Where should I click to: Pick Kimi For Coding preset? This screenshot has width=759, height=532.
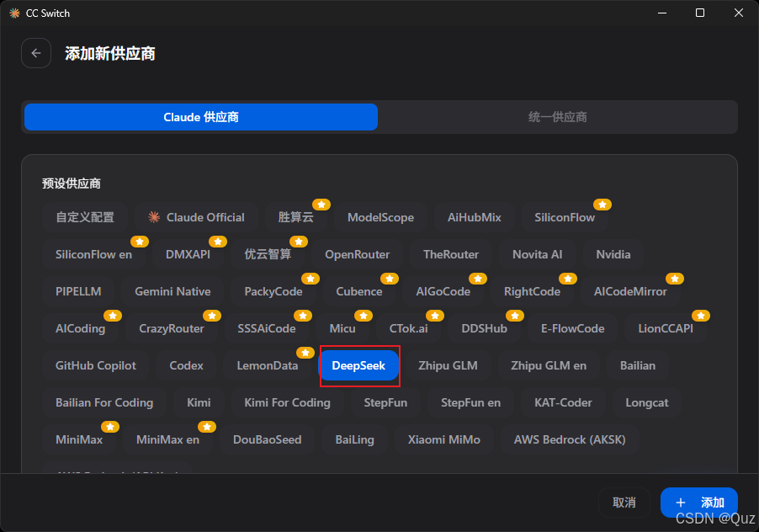287,402
